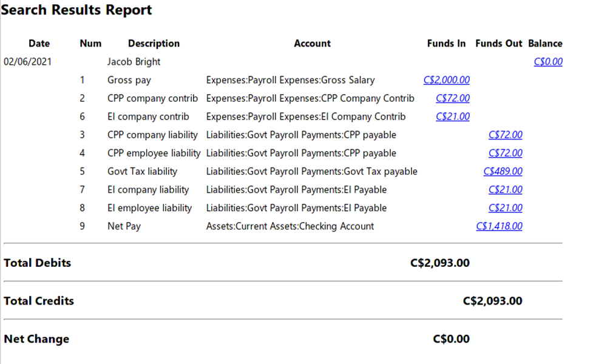Click the Account column header
The image size is (610, 364).
point(312,44)
